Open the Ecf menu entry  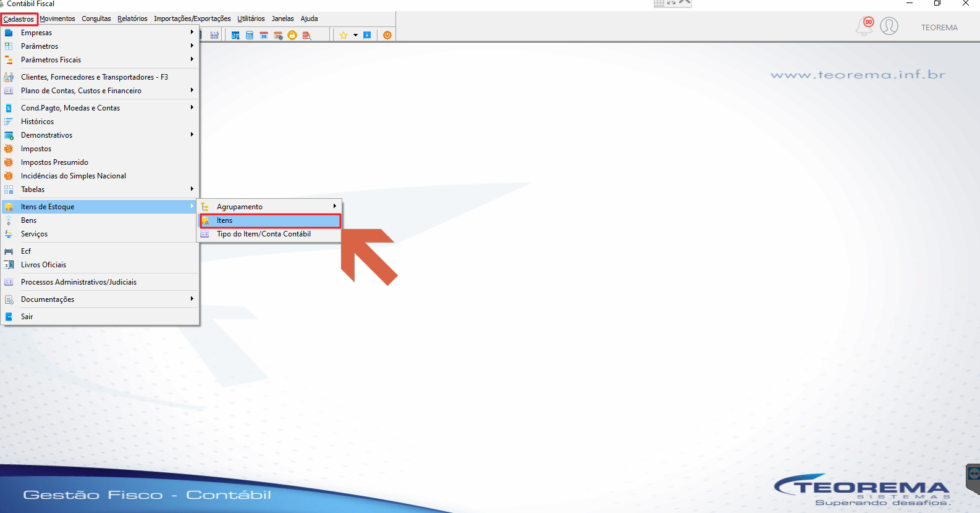click(x=99, y=251)
